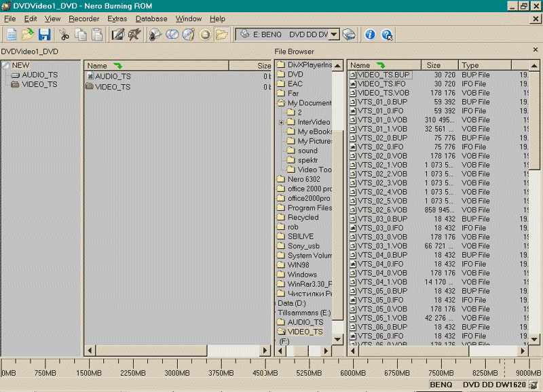Click the Copy disc icon

[172, 35]
